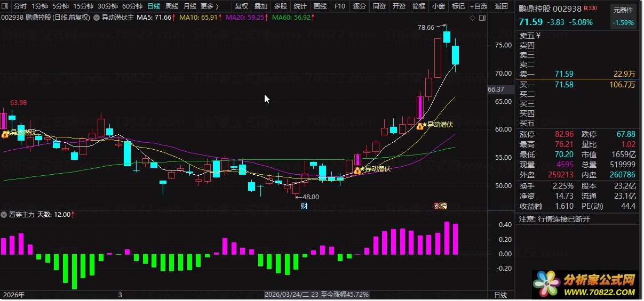
Task: Click the 鹏鼎控股 002938 title in right panel
Action: (x=550, y=9)
